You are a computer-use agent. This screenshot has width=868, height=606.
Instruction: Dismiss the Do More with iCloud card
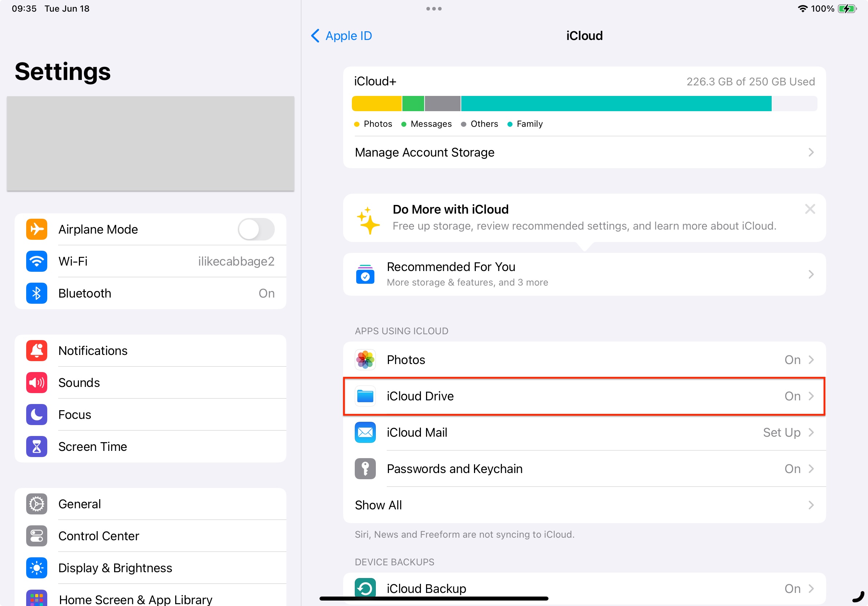(810, 209)
